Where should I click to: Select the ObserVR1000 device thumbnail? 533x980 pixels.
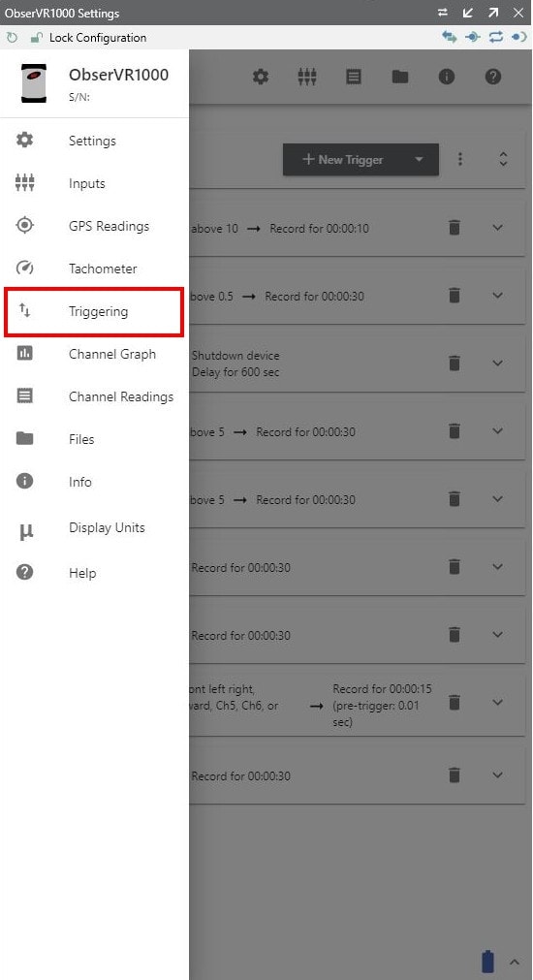pyautogui.click(x=34, y=82)
